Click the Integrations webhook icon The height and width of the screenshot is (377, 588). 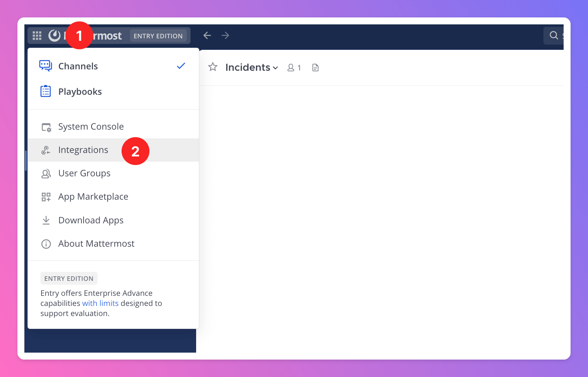click(46, 150)
